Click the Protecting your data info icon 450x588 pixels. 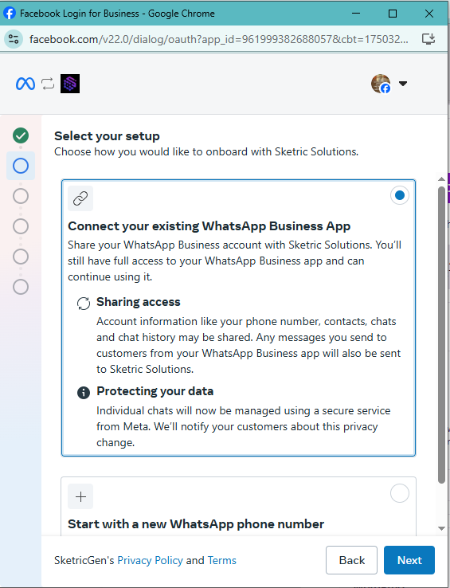[x=83, y=393]
